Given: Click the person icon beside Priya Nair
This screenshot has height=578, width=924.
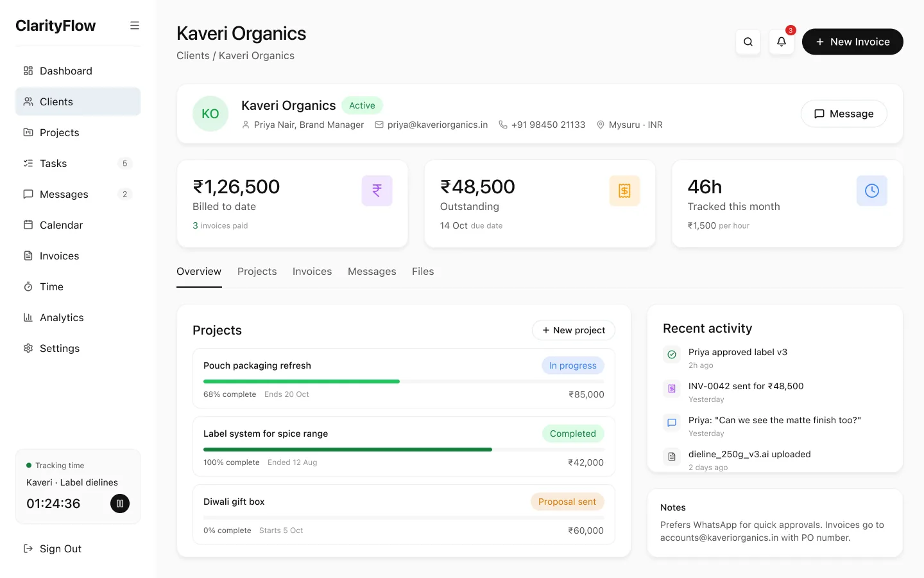Looking at the screenshot, I should 246,125.
